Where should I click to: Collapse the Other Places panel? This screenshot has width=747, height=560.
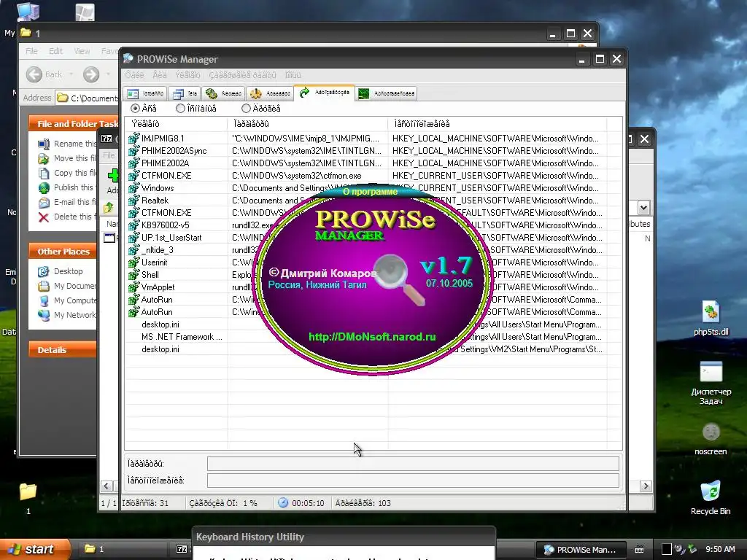[x=63, y=252]
